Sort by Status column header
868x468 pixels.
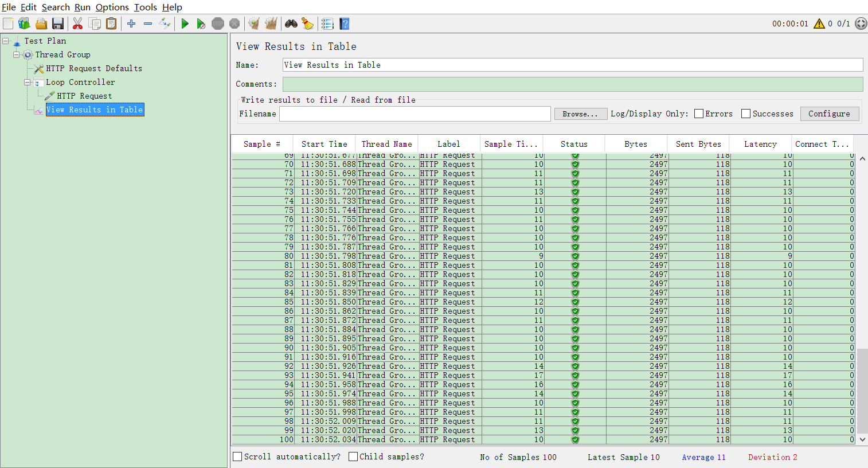coord(574,144)
